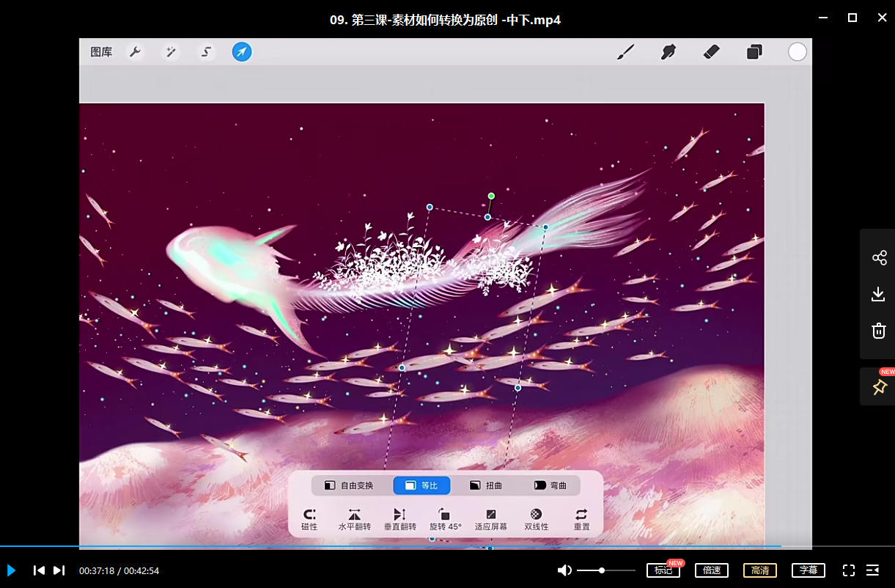This screenshot has width=895, height=588.
Task: Select the S-shaped Selection tool
Action: click(207, 52)
